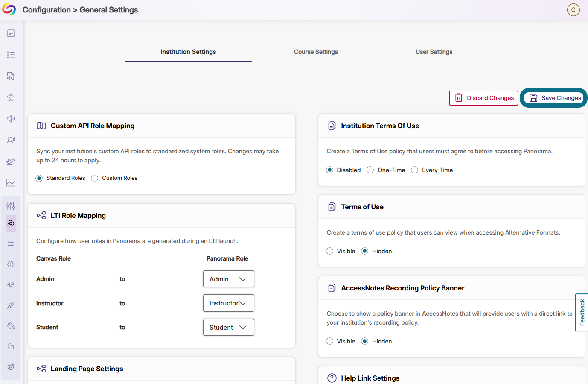
Task: Click the Save Changes button
Action: coord(554,98)
